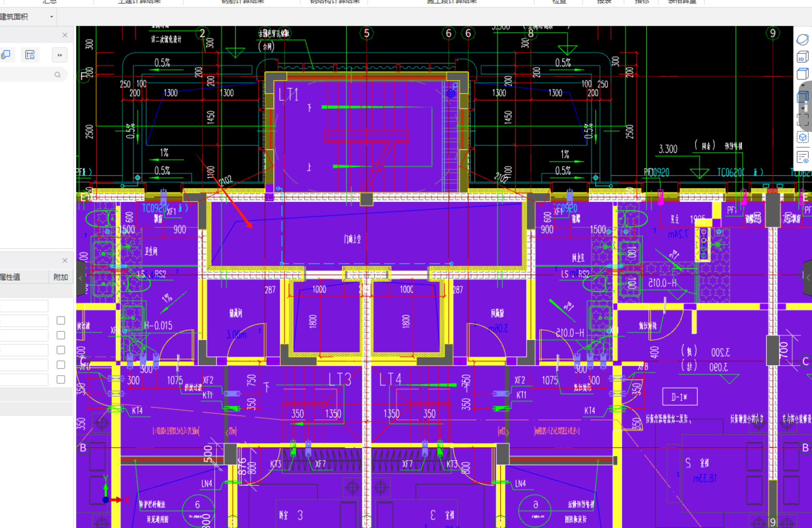Tick the third 附加 checkbox
The width and height of the screenshot is (812, 528).
coord(61,350)
